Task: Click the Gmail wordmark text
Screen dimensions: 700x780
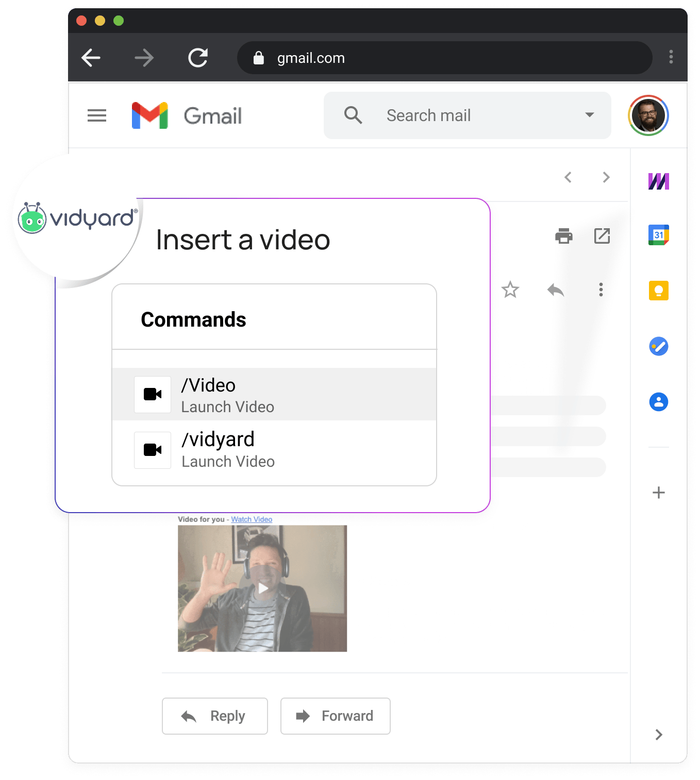Action: point(213,116)
